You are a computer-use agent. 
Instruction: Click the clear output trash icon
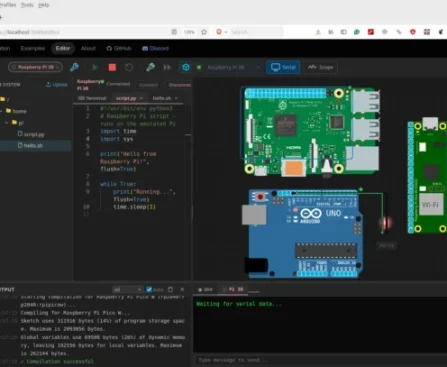click(170, 289)
